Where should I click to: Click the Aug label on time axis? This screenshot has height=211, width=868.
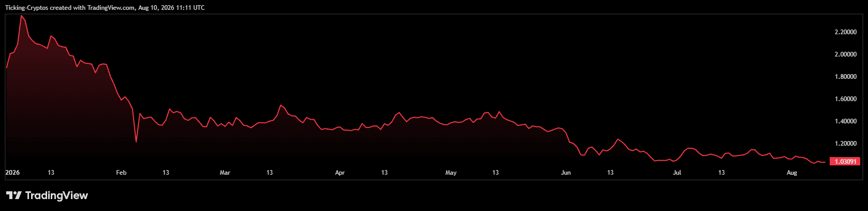(x=792, y=173)
